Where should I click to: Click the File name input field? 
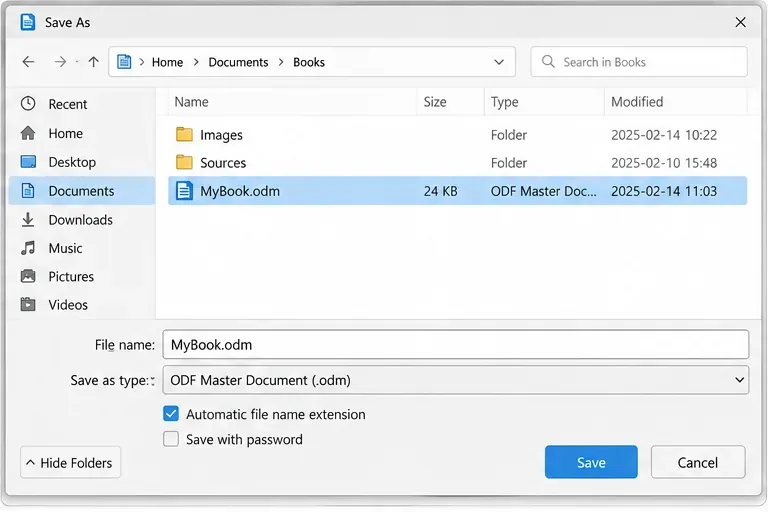(x=456, y=344)
